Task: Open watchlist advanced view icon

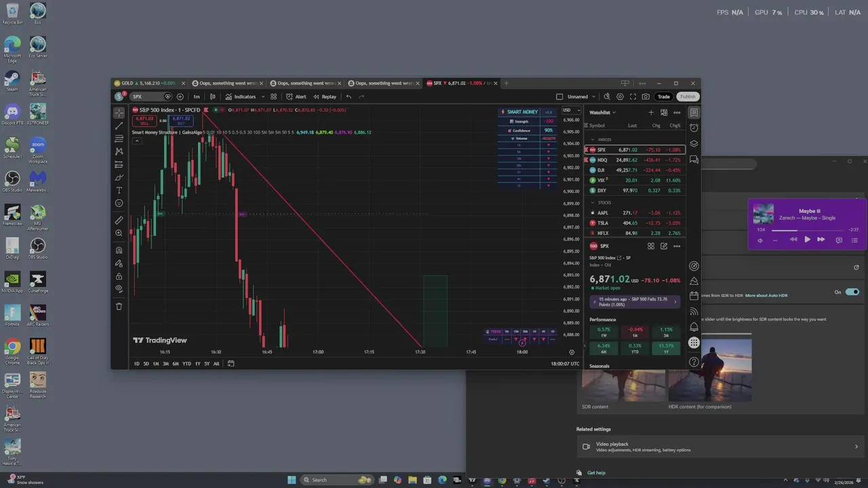Action: 664,113
